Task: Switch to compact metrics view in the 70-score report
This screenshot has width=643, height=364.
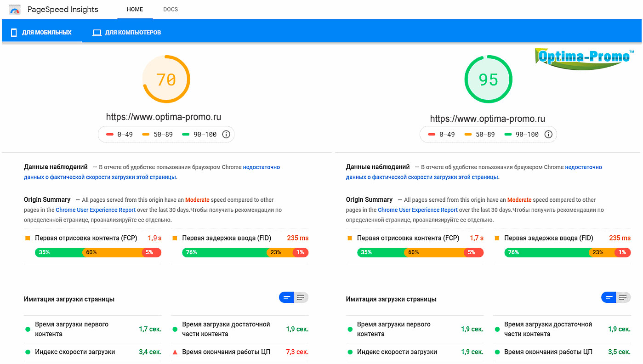Action: click(286, 297)
